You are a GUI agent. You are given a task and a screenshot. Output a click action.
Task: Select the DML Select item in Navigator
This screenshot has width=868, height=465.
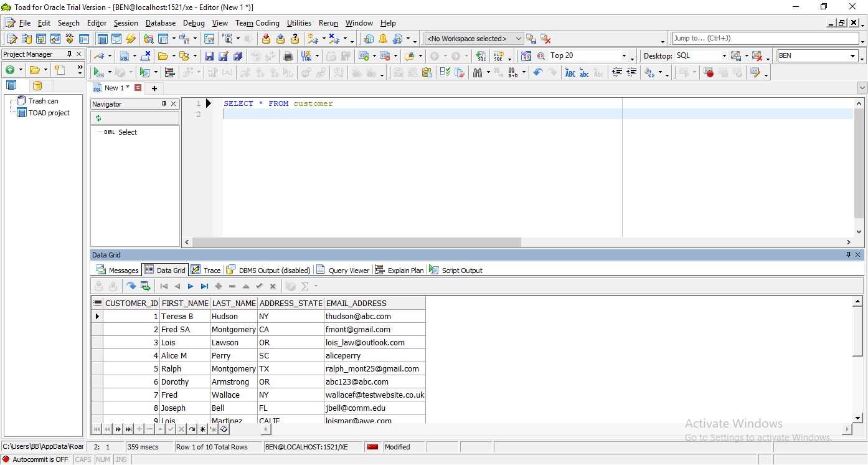point(119,132)
